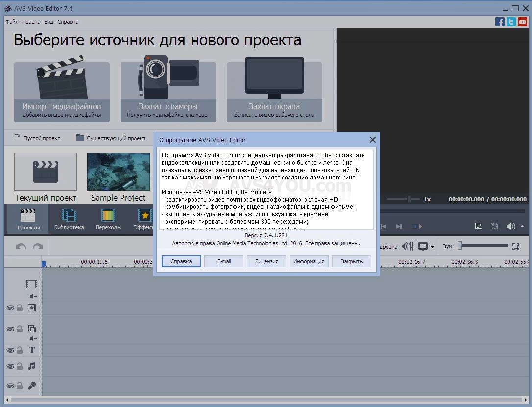Close the О программе dialog with X
532x407 pixels.
372,140
